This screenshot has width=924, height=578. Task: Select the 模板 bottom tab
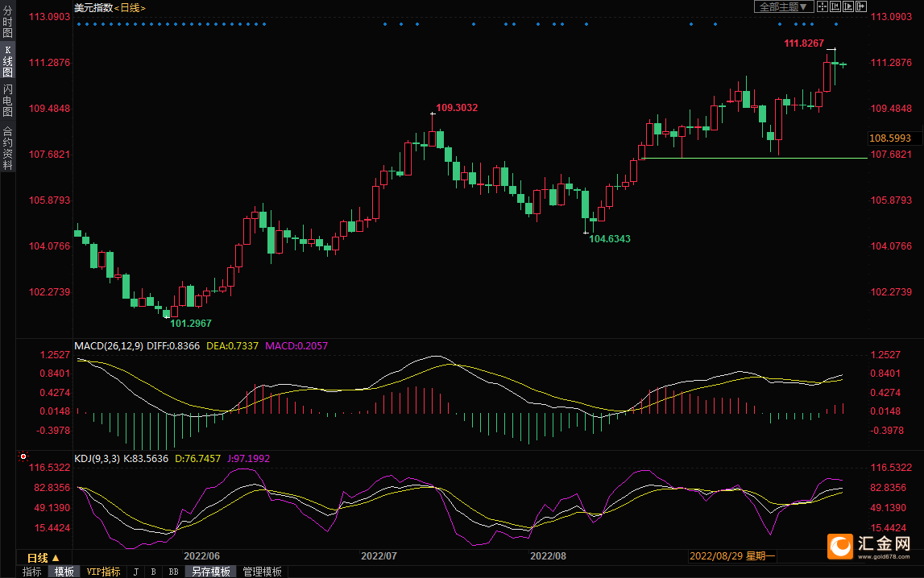point(64,572)
